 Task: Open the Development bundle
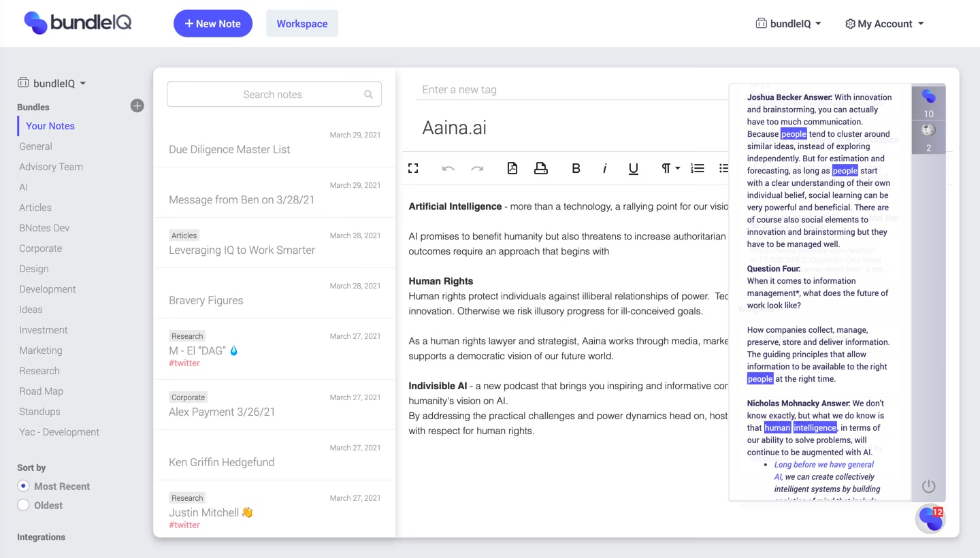tap(48, 289)
